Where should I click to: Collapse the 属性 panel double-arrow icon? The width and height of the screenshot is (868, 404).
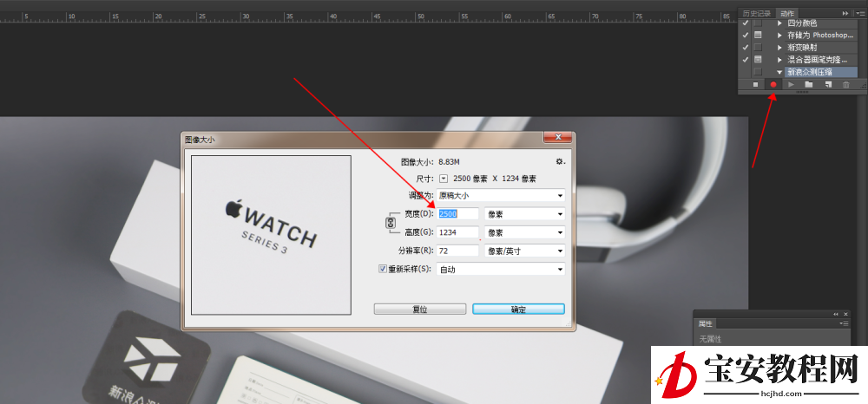click(x=836, y=314)
